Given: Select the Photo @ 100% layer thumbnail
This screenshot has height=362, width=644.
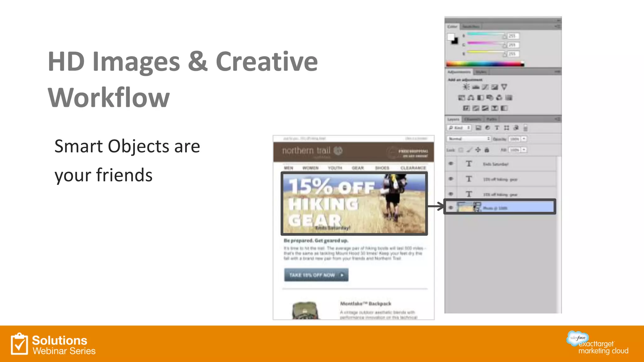Looking at the screenshot, I should click(469, 207).
